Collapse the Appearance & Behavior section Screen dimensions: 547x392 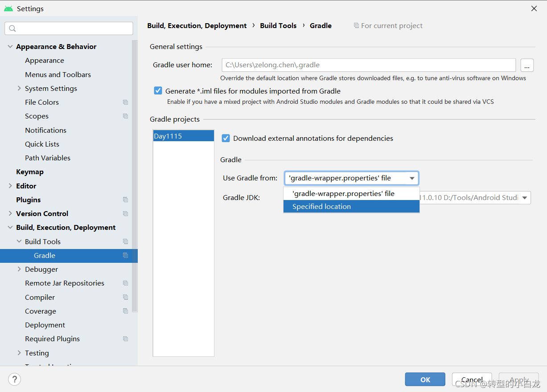tap(10, 46)
